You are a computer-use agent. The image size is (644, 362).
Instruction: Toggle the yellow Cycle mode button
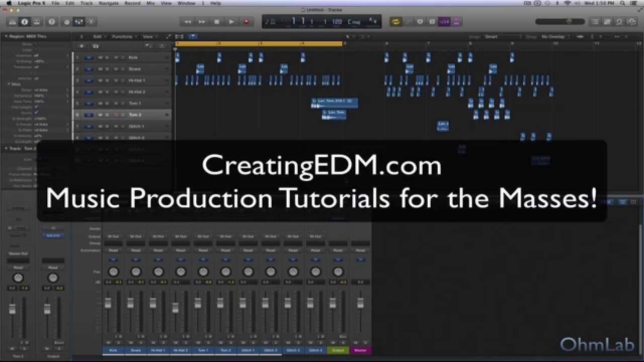tap(396, 22)
